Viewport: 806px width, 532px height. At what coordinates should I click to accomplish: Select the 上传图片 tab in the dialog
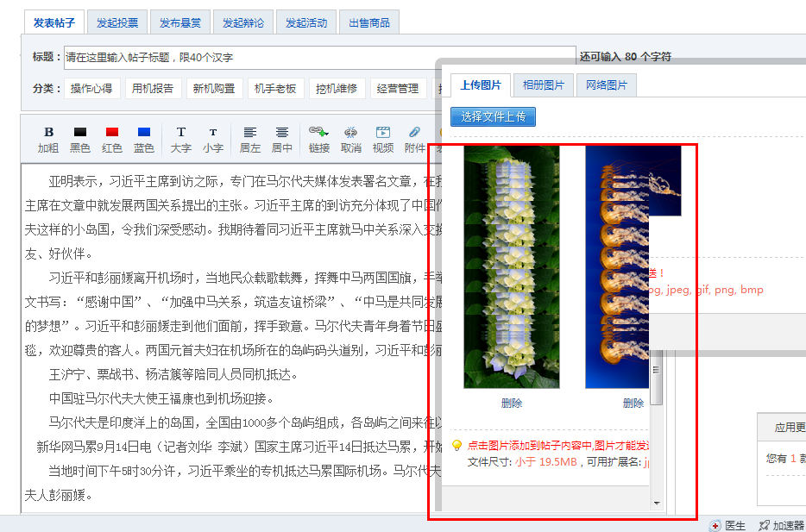(x=481, y=84)
